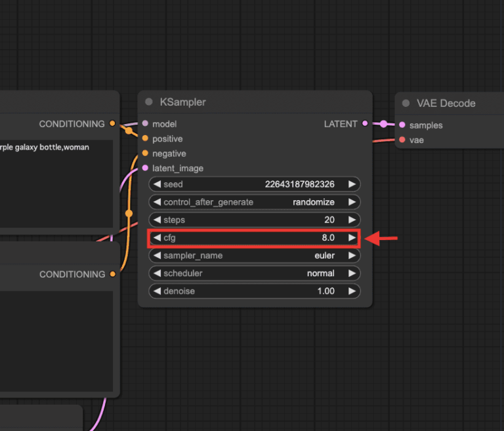This screenshot has height=431, width=504.
Task: Collapse the KSampler node using its gray dot
Action: 149,102
